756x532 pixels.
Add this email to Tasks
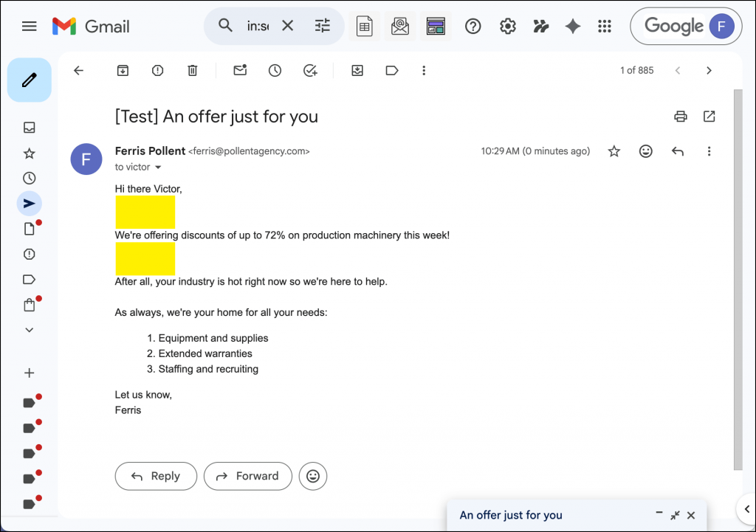click(x=310, y=71)
